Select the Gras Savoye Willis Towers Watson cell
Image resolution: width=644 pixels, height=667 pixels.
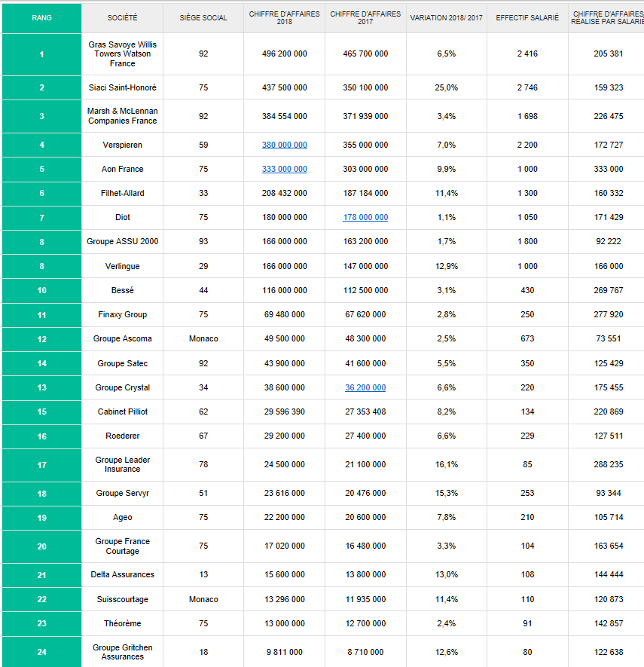(x=123, y=54)
